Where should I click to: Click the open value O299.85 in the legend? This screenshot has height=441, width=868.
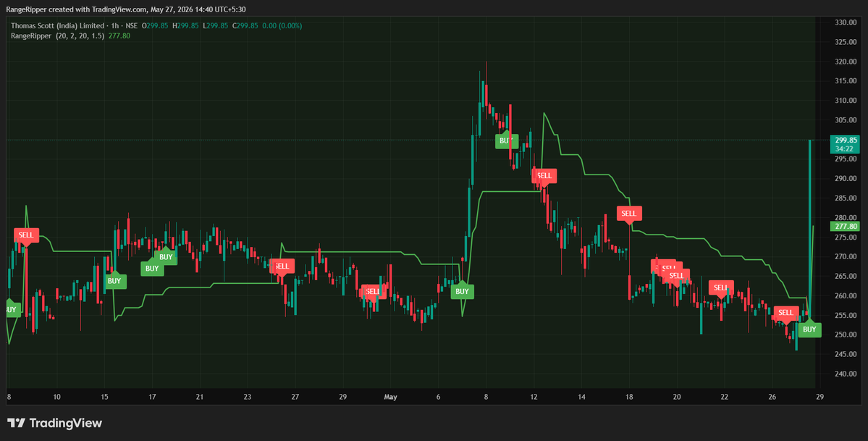point(155,25)
